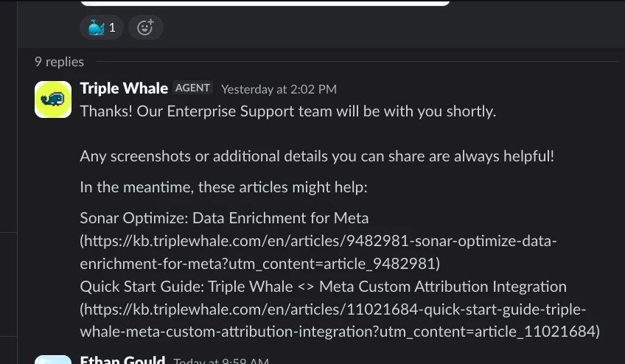This screenshot has height=364, width=625.
Task: Toggle the whale emoji reaction
Action: pyautogui.click(x=102, y=27)
